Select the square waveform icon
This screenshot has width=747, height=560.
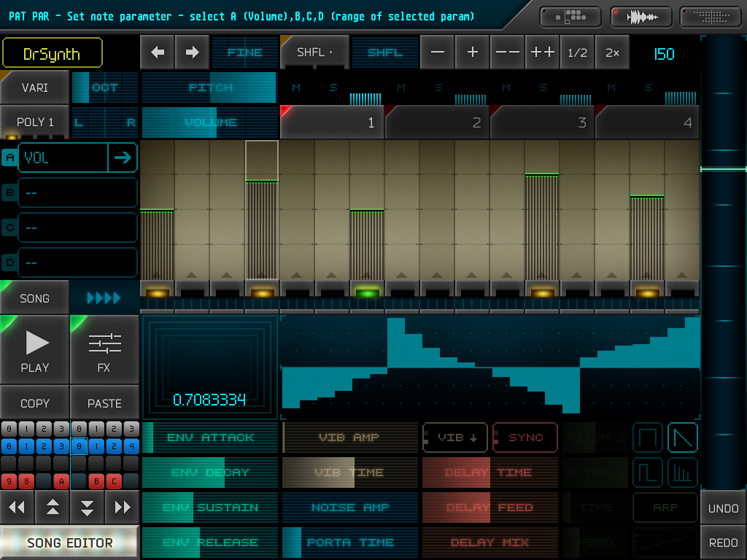coord(647,437)
